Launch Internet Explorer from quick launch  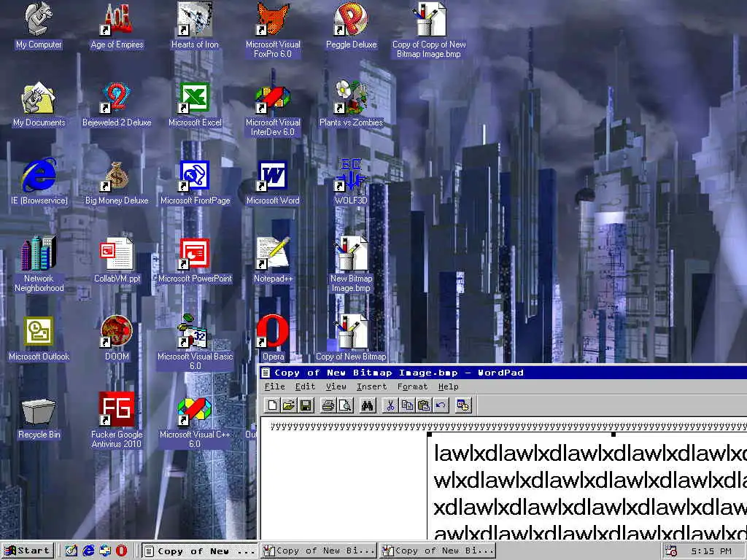click(88, 551)
